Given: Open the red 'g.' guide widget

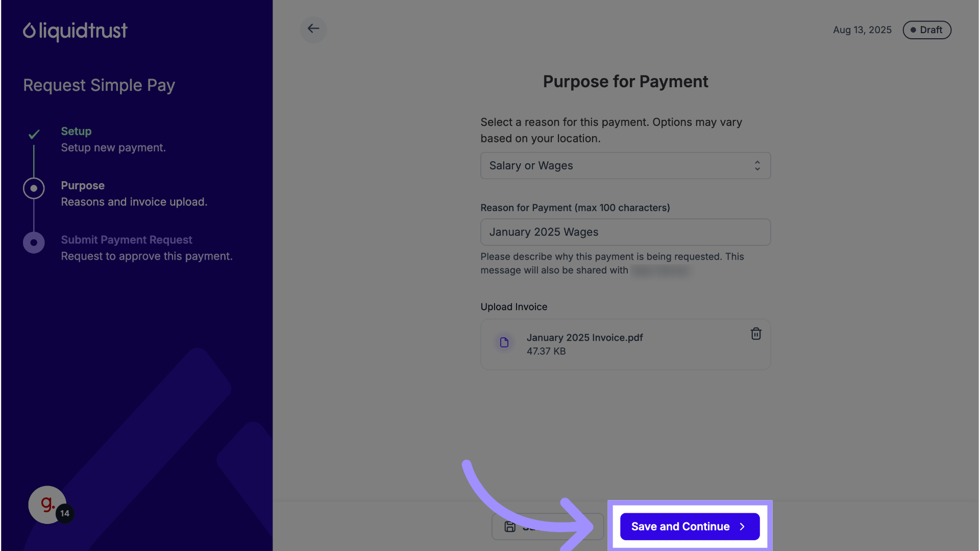Looking at the screenshot, I should click(46, 504).
